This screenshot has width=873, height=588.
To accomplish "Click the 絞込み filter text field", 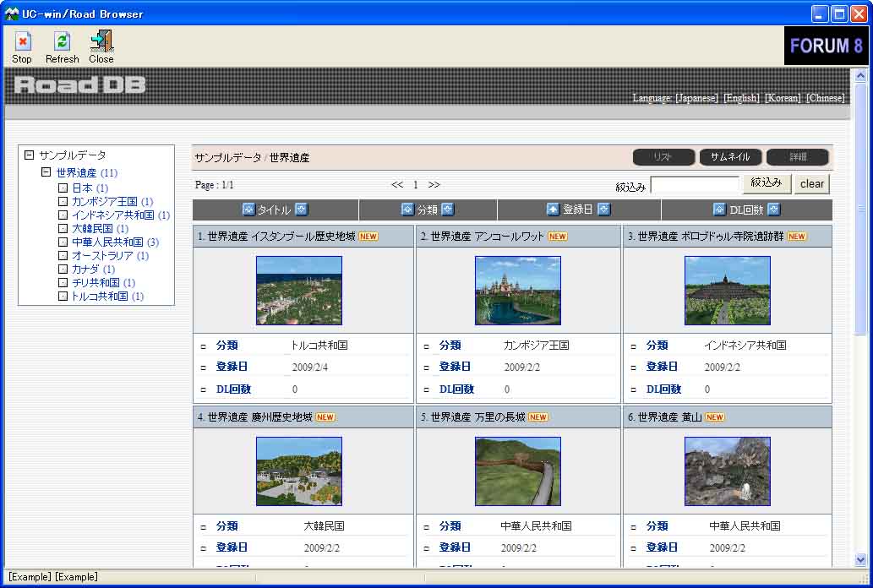I will point(695,185).
